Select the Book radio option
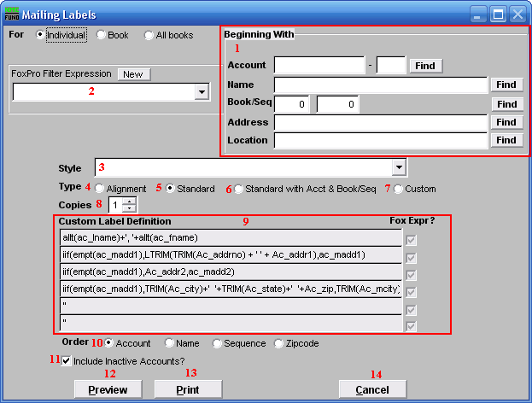 pyautogui.click(x=102, y=36)
